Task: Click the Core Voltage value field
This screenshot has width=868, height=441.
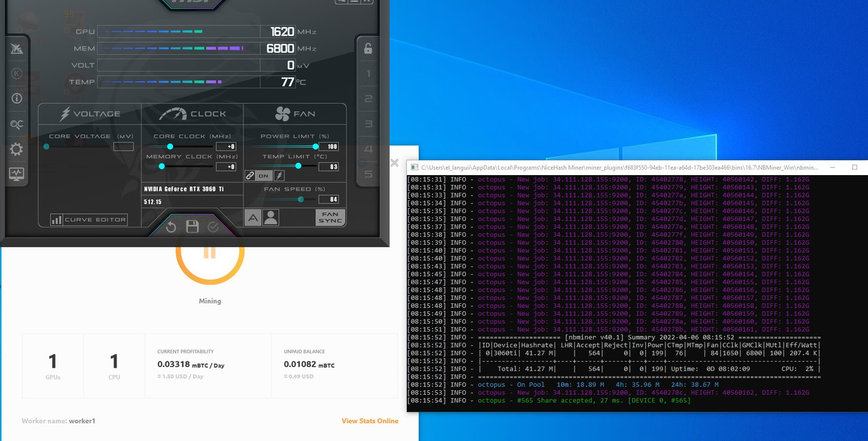Action: pos(123,147)
